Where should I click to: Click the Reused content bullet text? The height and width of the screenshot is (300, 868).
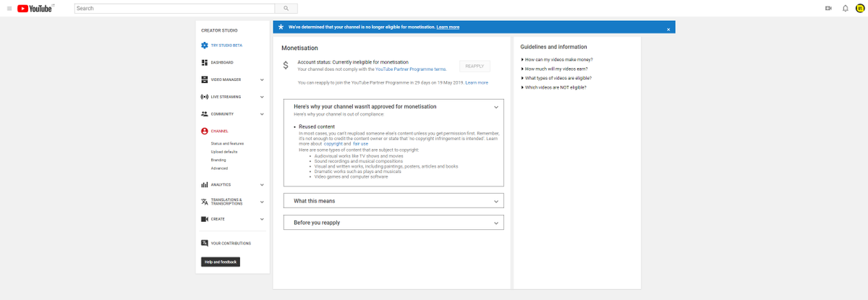317,127
